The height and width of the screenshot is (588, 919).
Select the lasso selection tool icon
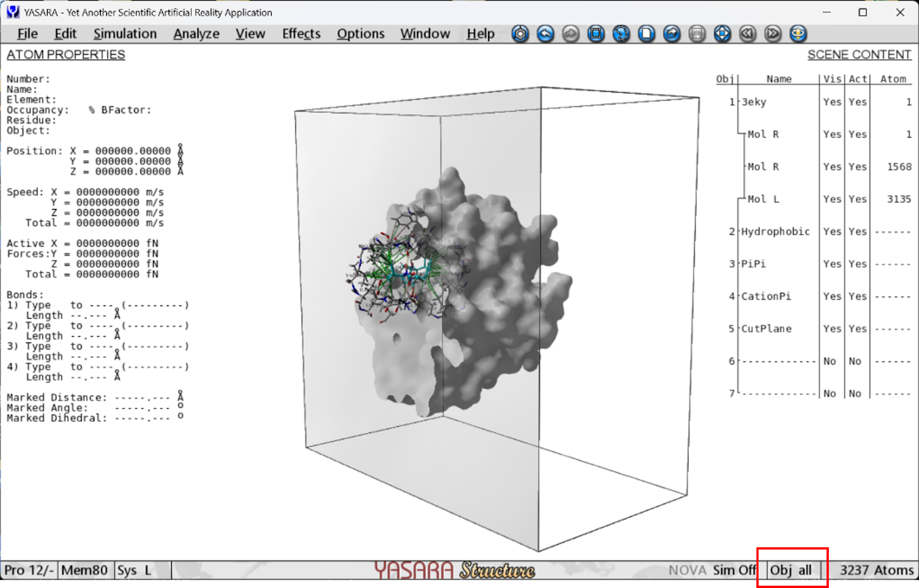click(621, 34)
